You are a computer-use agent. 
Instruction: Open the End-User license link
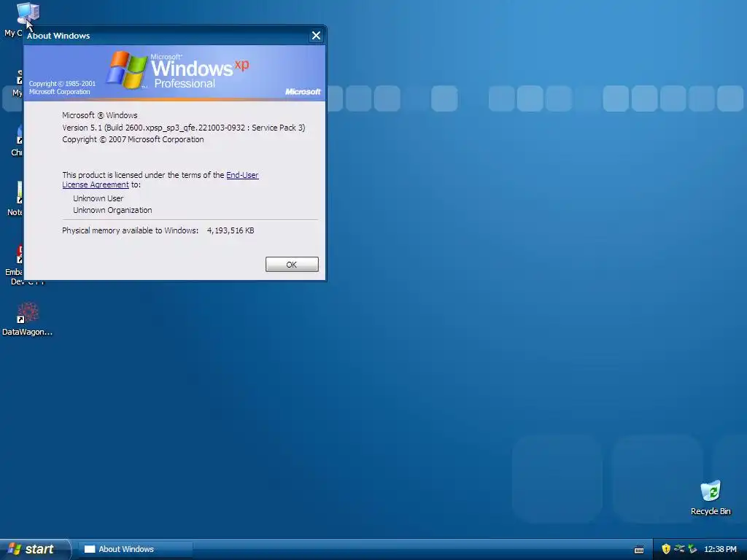click(x=242, y=175)
